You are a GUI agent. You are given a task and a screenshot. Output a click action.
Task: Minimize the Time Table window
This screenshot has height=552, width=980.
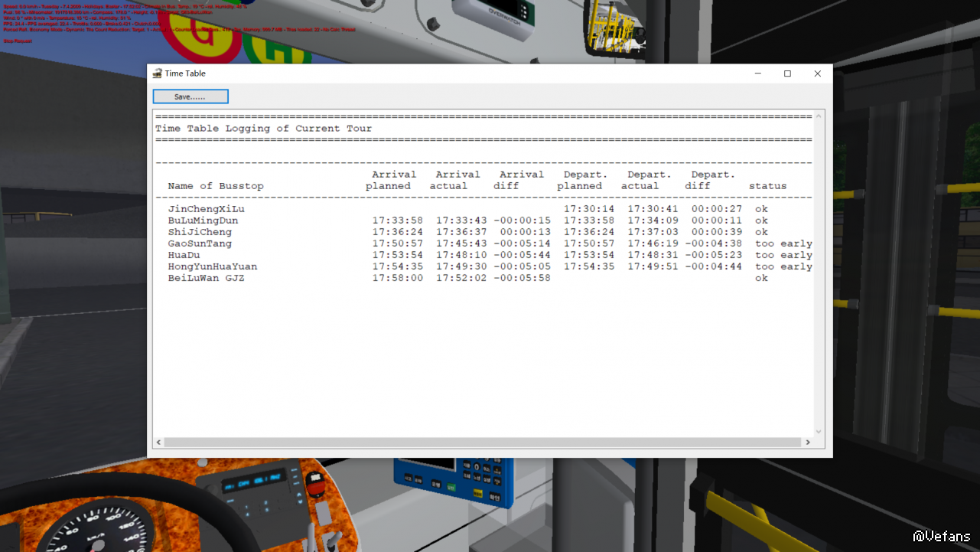pyautogui.click(x=757, y=73)
